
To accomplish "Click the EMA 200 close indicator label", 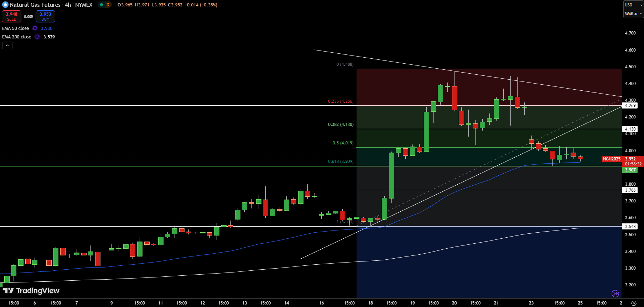I will [x=17, y=37].
